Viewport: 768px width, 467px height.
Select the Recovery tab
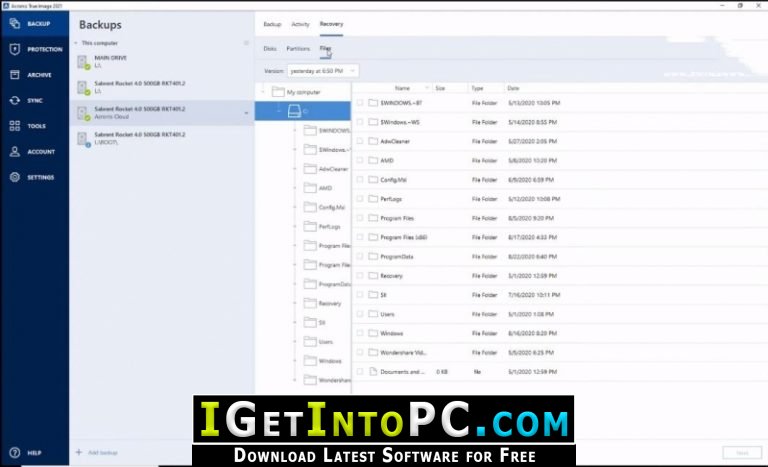(331, 24)
